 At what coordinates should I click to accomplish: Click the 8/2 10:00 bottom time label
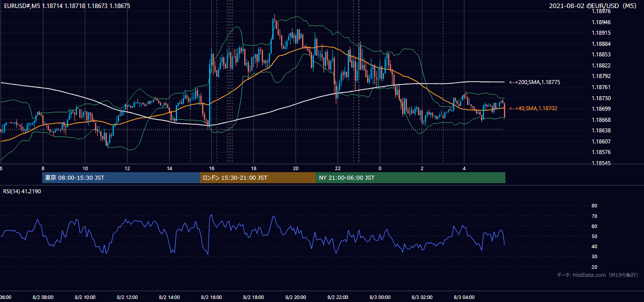click(85, 297)
